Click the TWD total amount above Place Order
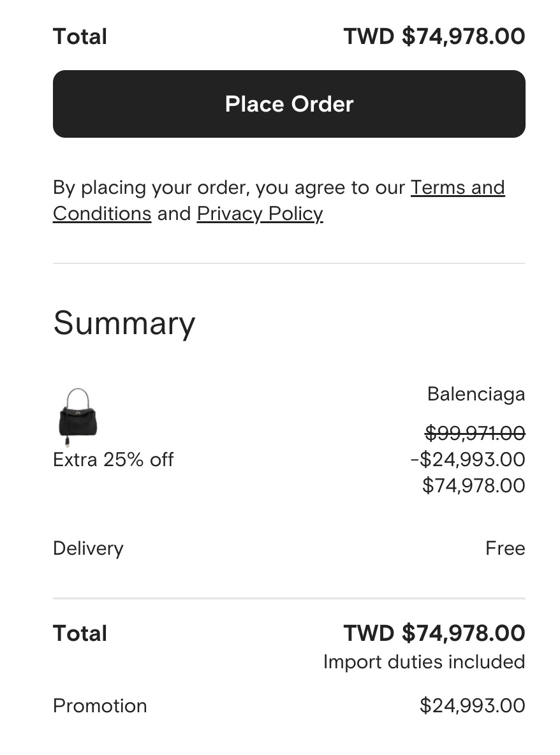 tap(434, 36)
